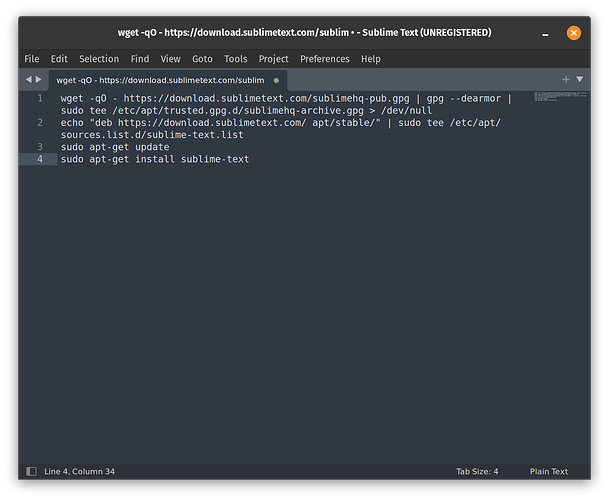Open the Project menu

coord(273,59)
